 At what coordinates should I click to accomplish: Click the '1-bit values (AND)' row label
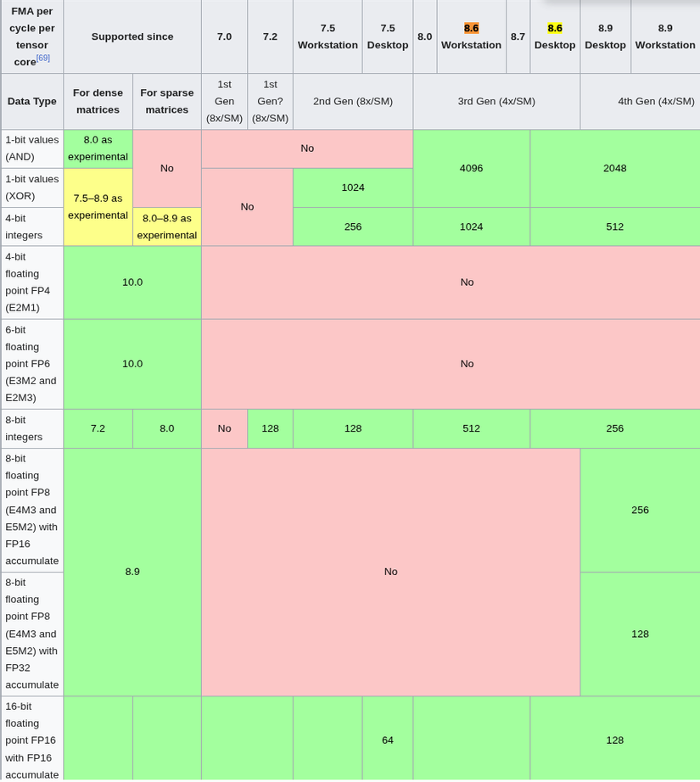tap(32, 148)
